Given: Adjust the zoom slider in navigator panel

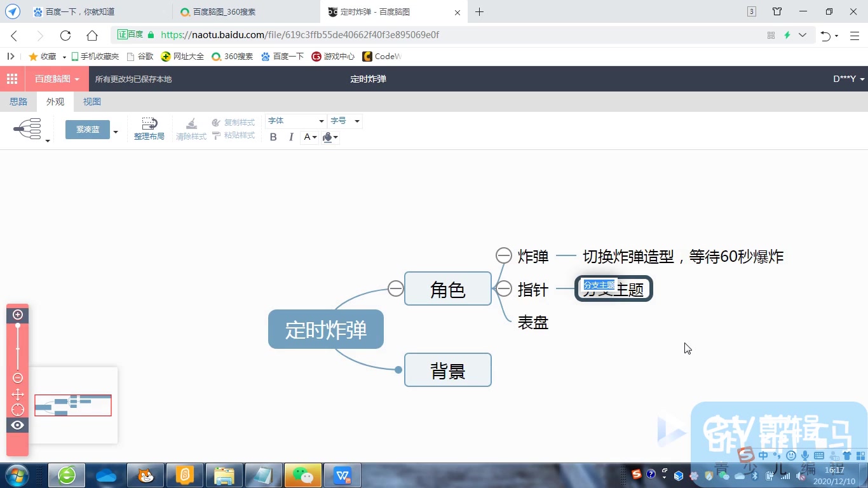Looking at the screenshot, I should coord(17,346).
